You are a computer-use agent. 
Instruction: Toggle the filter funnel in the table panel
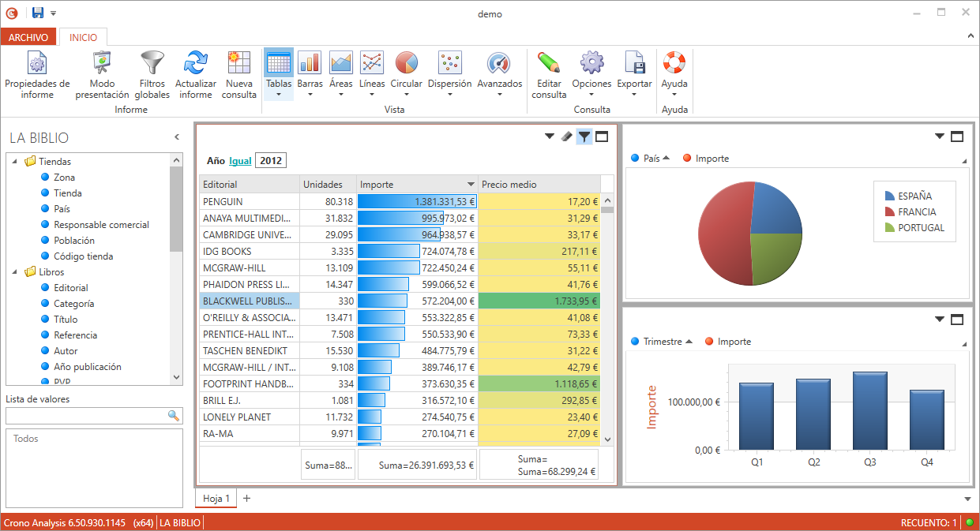(x=584, y=136)
